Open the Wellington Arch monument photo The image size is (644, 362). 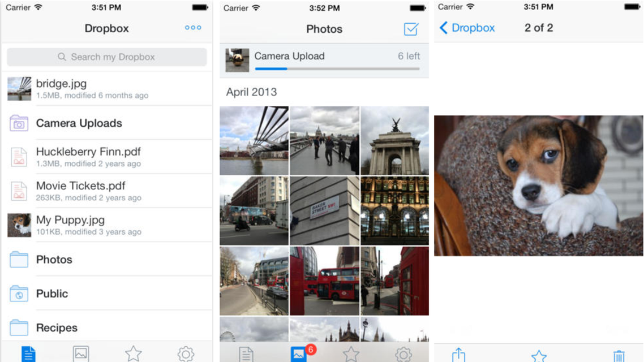[394, 140]
